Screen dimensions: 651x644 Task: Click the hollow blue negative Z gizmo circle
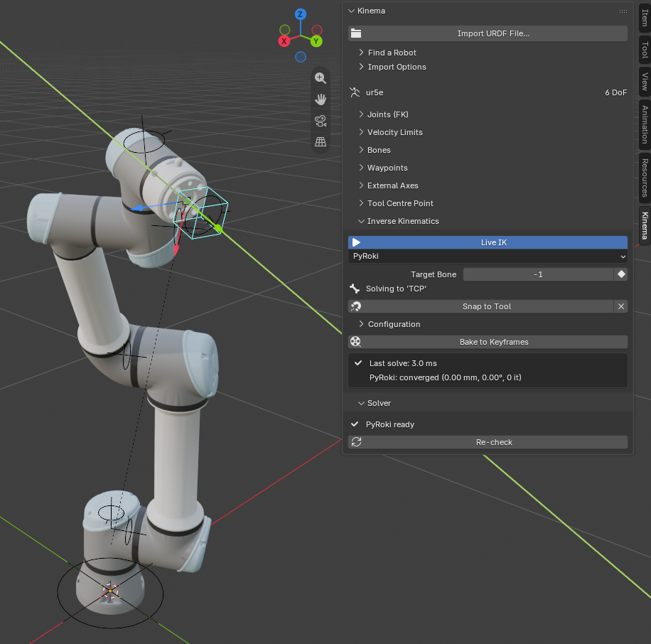click(300, 57)
